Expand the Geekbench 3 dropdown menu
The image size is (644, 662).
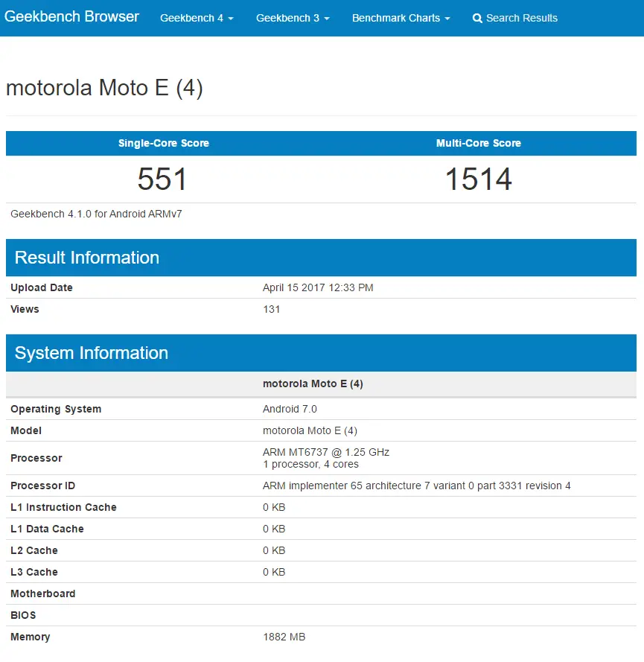pyautogui.click(x=293, y=18)
